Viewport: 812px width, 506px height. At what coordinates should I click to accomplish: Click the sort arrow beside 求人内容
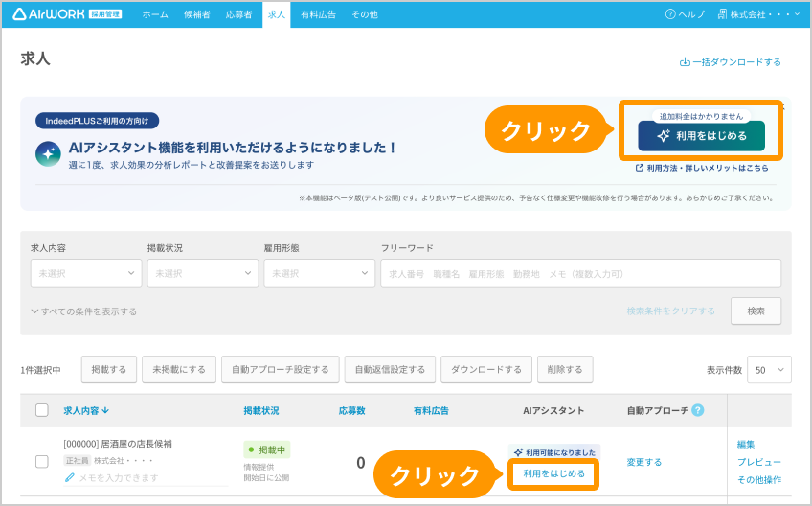pos(105,410)
